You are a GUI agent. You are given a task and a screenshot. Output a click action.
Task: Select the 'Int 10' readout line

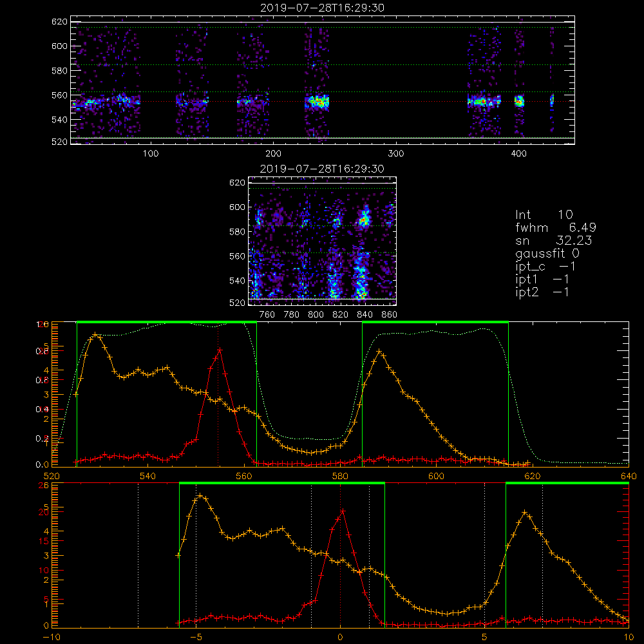pos(544,214)
